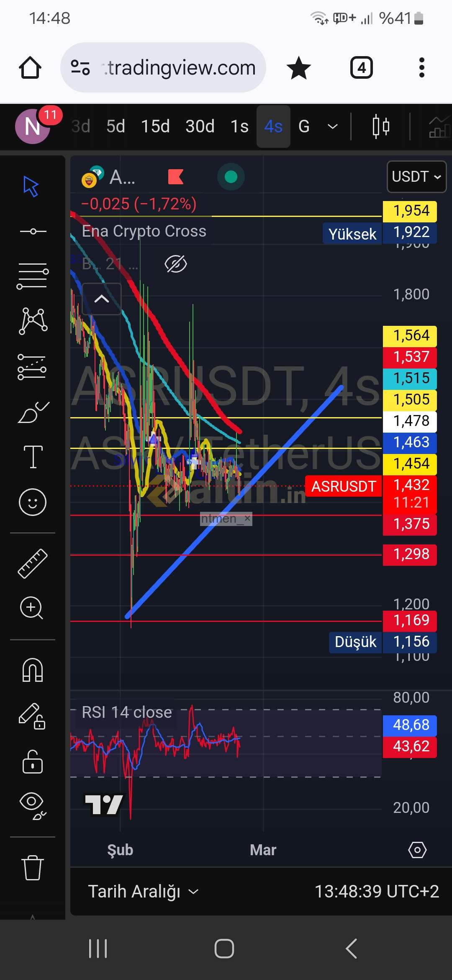Toggle magnet mode snapping
Screen dimensions: 452x980
coord(33,670)
